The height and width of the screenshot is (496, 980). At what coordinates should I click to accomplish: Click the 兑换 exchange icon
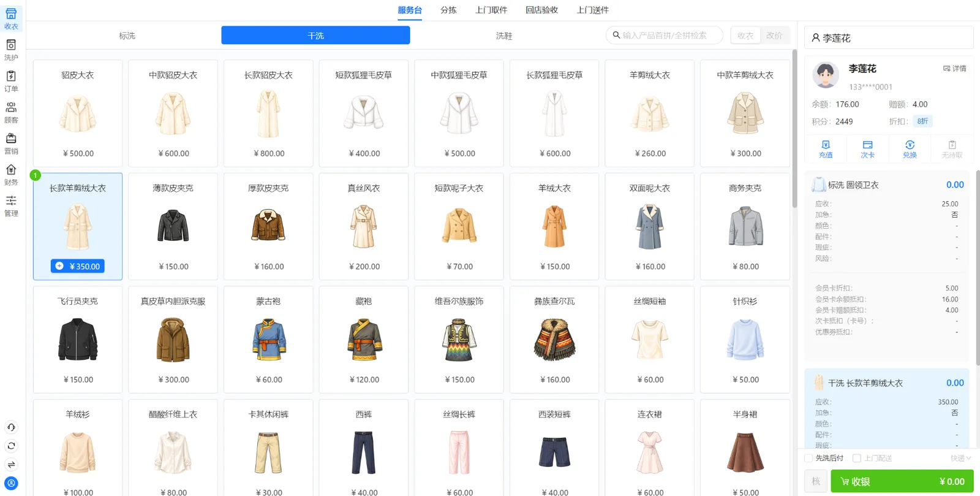(x=910, y=149)
